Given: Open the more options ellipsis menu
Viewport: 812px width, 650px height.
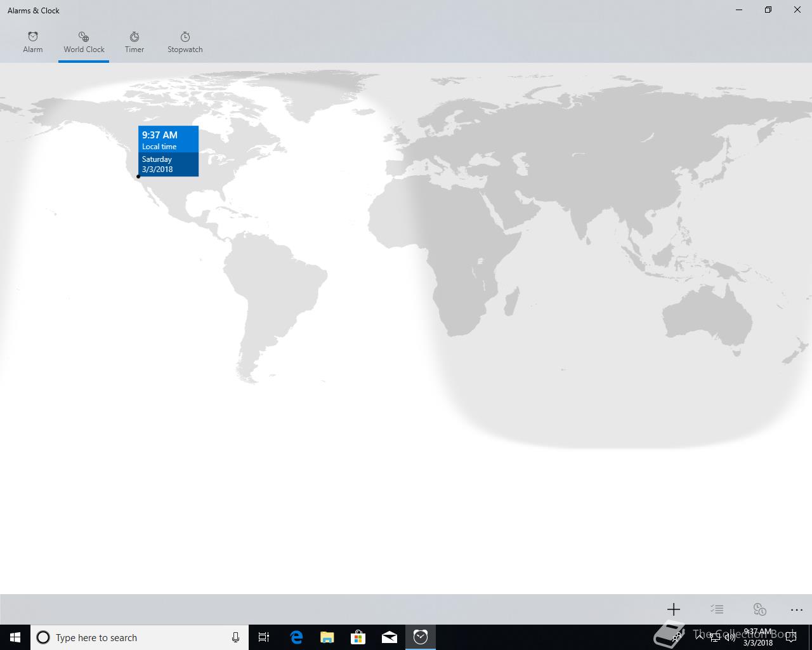Looking at the screenshot, I should click(797, 609).
